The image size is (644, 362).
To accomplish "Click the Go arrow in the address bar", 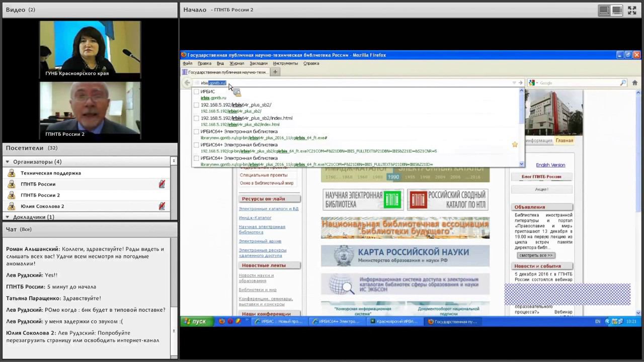I will tap(521, 83).
